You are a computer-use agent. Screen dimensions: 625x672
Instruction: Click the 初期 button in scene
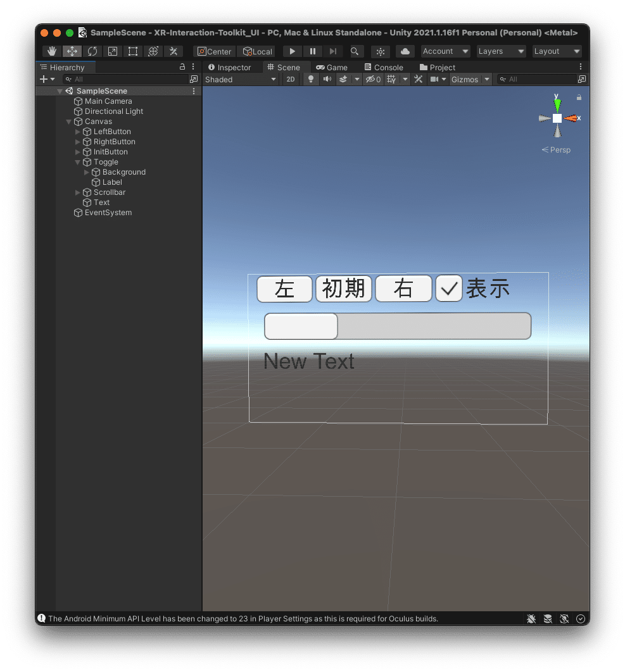344,289
